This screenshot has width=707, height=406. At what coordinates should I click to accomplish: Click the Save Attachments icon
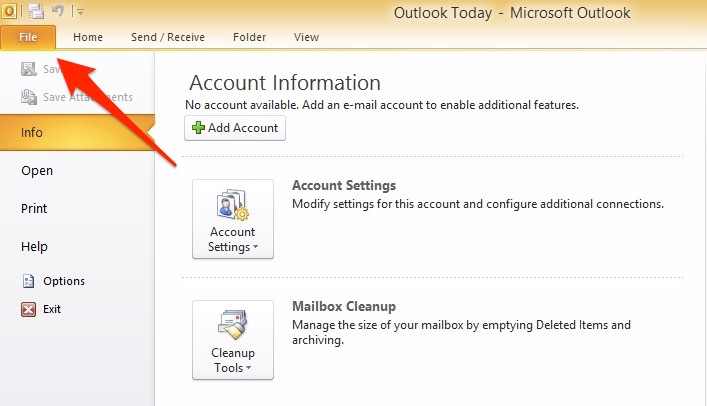point(29,97)
